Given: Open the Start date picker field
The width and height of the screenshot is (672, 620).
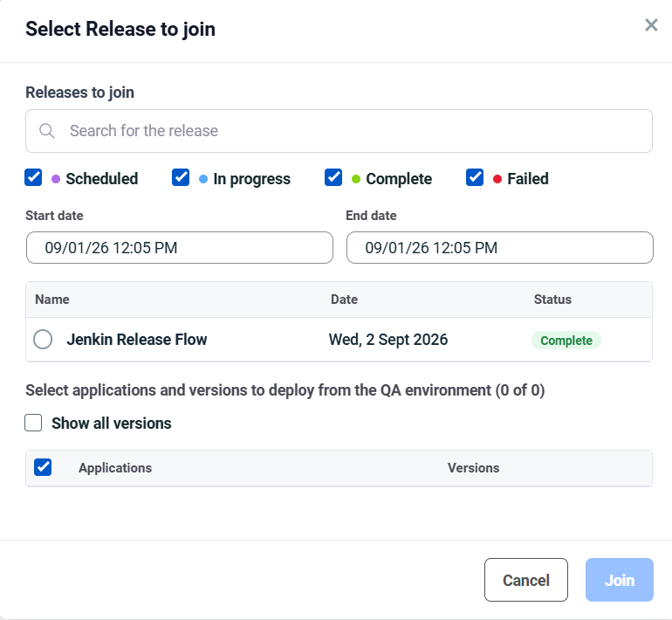Looking at the screenshot, I should point(180,248).
